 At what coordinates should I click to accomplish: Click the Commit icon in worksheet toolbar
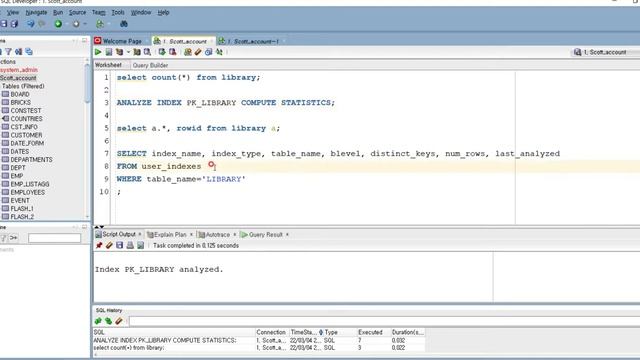click(162, 52)
